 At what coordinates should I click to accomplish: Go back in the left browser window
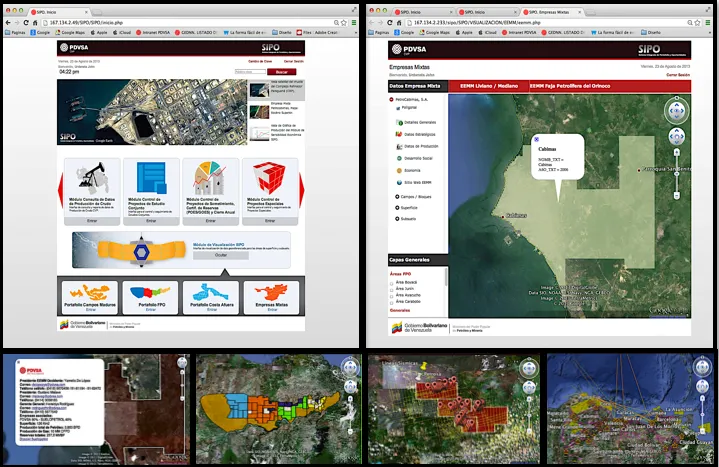coord(8,22)
